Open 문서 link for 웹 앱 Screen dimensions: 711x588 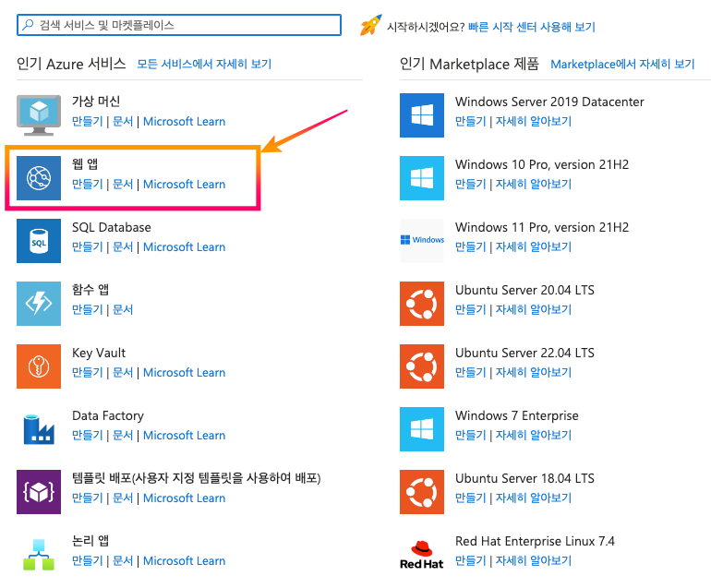click(123, 184)
